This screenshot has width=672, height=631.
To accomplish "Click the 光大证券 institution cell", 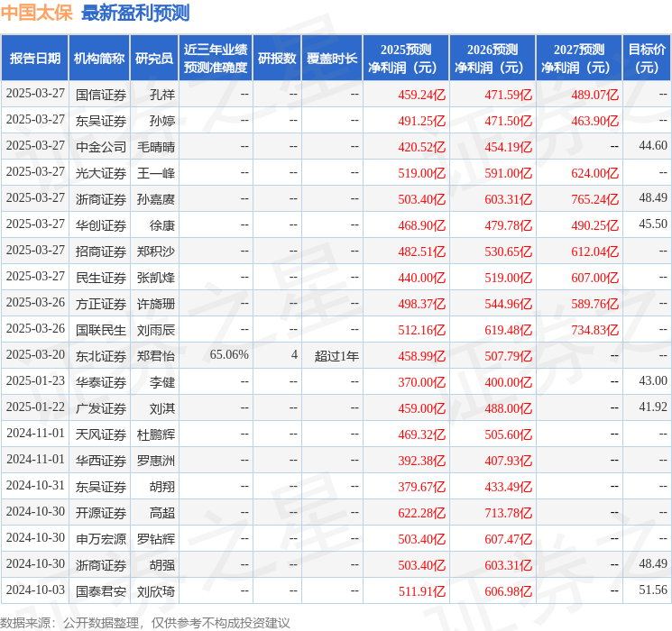I will (x=101, y=173).
